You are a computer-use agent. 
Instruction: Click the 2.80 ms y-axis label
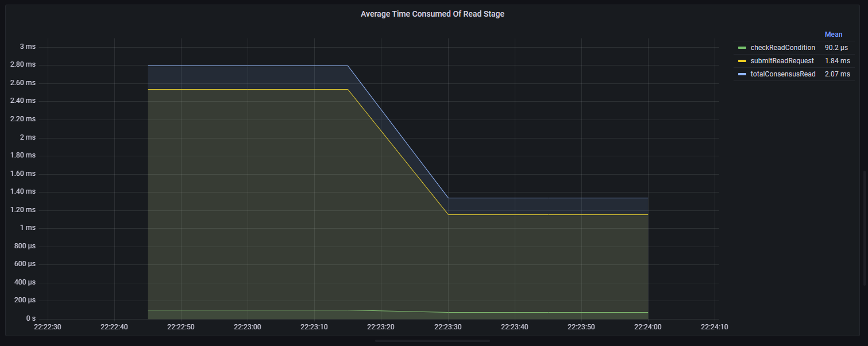point(23,64)
